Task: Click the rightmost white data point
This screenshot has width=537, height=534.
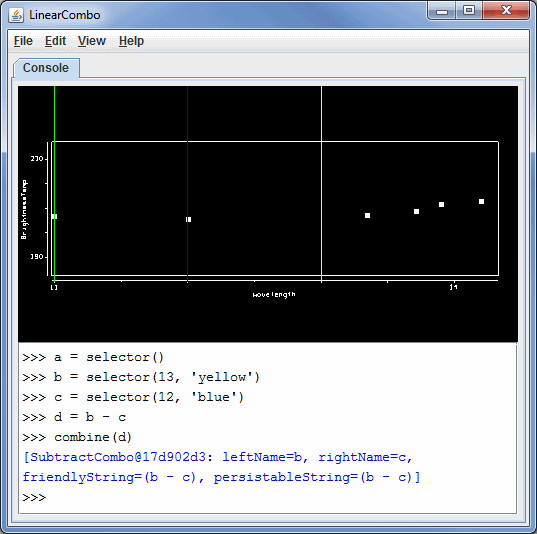Action: [x=481, y=201]
